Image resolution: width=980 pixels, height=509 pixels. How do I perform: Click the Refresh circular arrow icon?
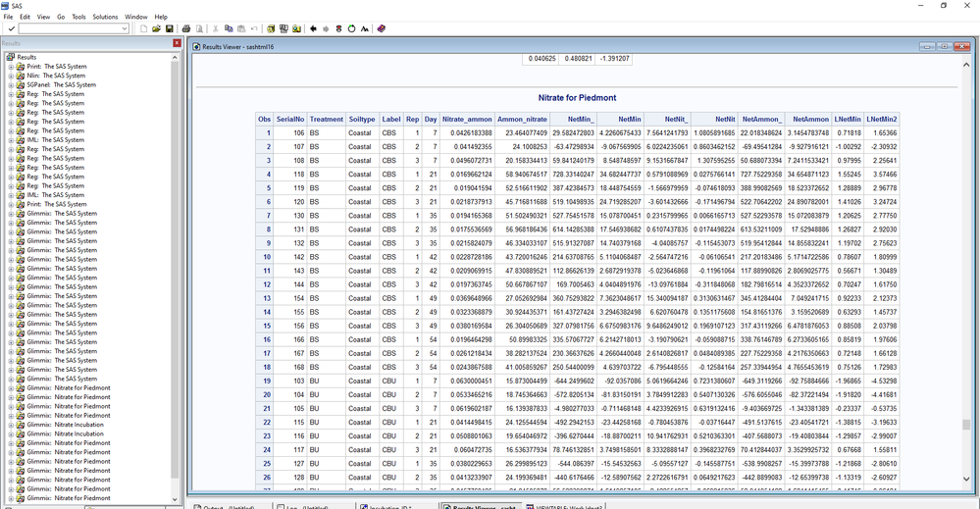tap(351, 29)
